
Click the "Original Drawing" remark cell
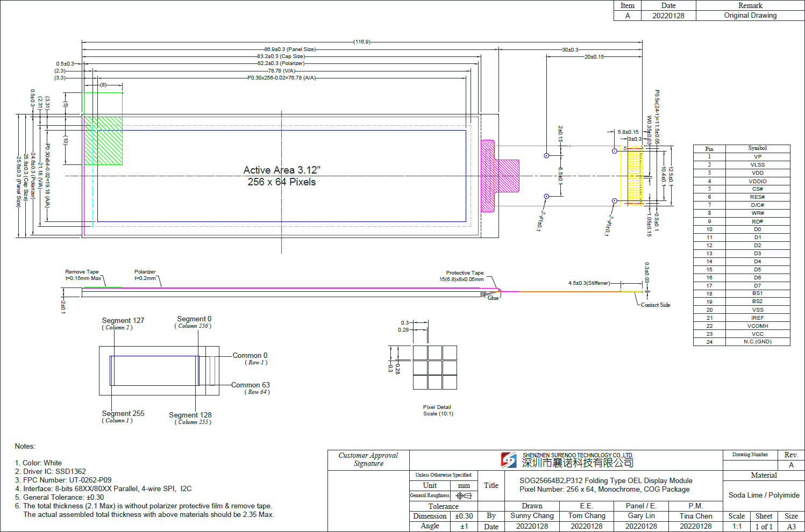click(750, 16)
